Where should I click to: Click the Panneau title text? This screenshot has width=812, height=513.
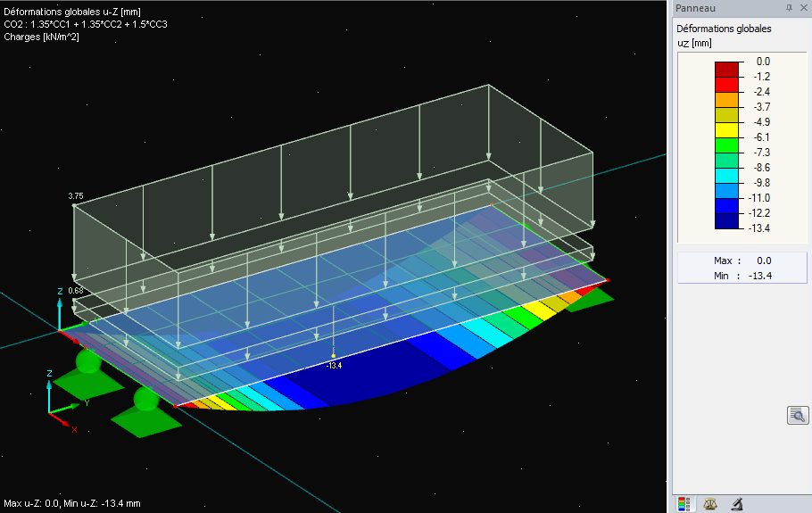click(x=695, y=8)
